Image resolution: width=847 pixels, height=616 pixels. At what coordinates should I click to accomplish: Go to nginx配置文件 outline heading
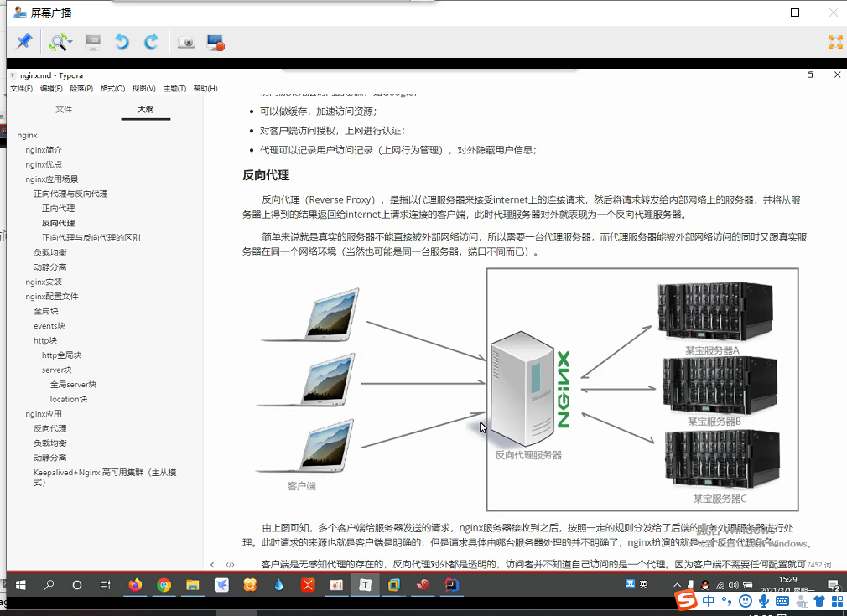52,297
